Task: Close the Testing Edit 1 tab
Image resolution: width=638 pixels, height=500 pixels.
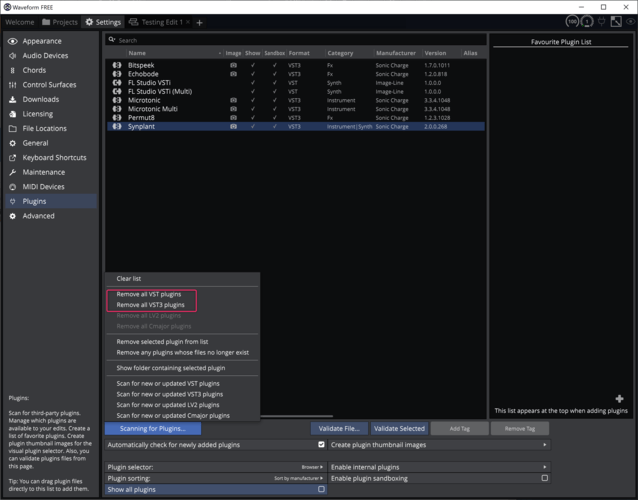Action: pos(188,22)
